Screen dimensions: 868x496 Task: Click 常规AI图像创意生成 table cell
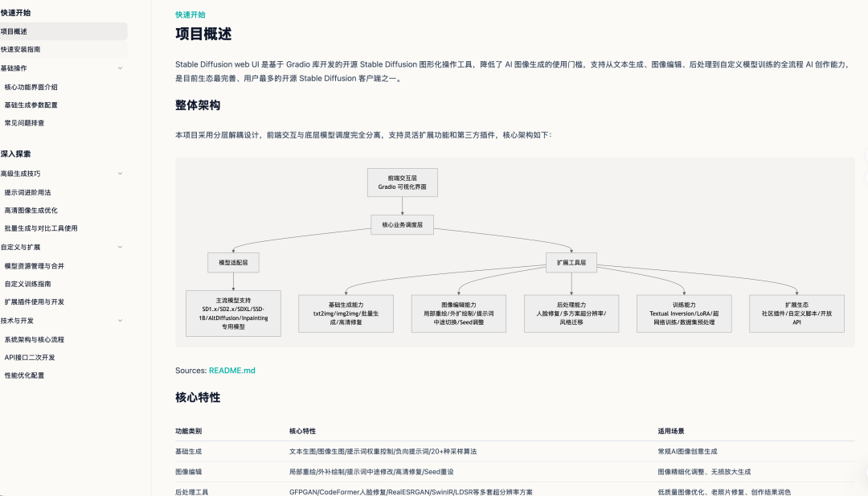point(687,452)
